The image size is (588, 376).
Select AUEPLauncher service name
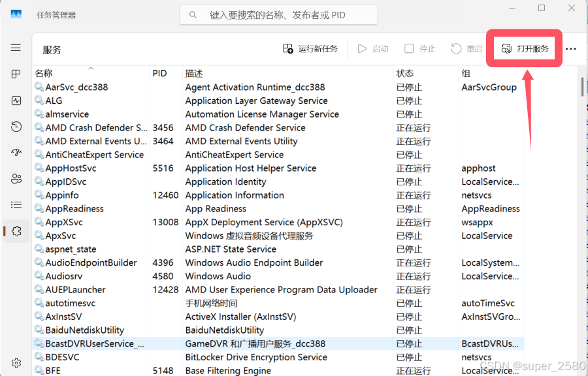click(x=75, y=289)
